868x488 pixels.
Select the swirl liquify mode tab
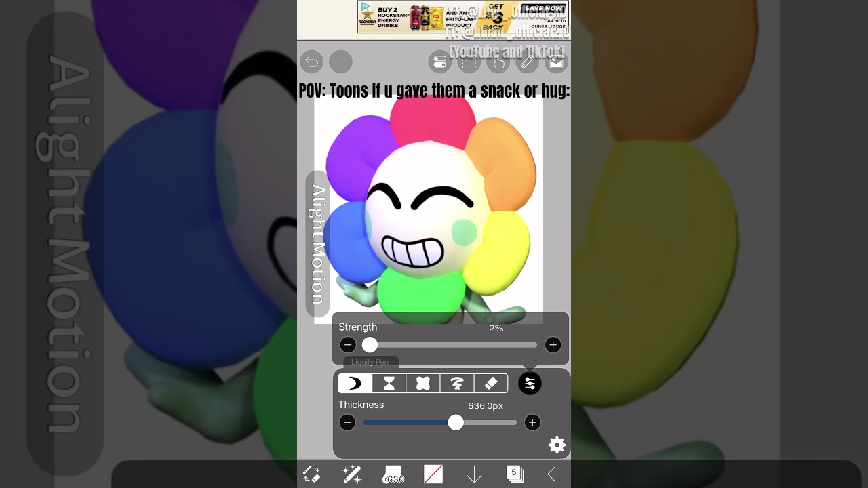point(457,384)
